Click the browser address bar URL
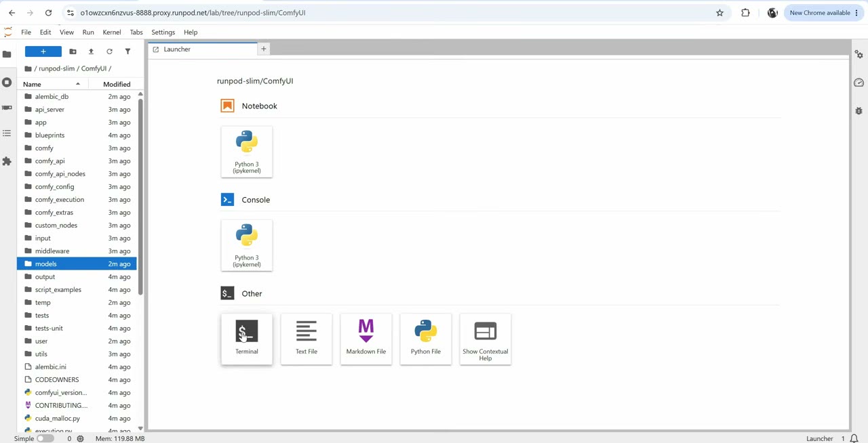Image resolution: width=868 pixels, height=443 pixels. point(193,13)
